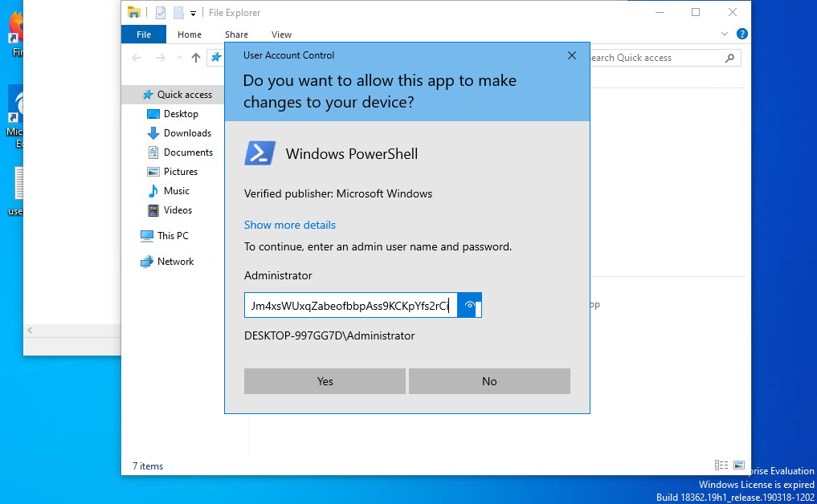This screenshot has height=504, width=817.
Task: Select Downloads in the navigation pane
Action: [x=186, y=133]
